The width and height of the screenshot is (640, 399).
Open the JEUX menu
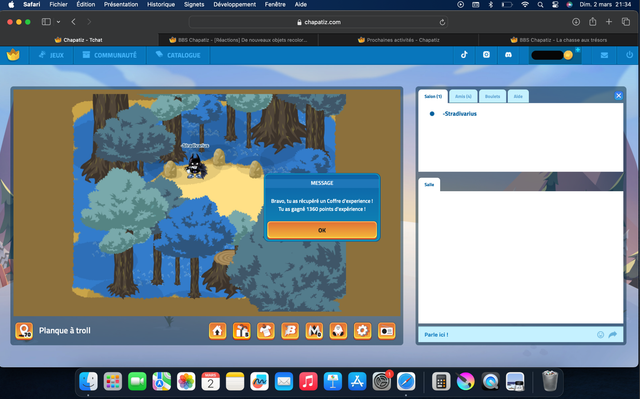click(51, 55)
